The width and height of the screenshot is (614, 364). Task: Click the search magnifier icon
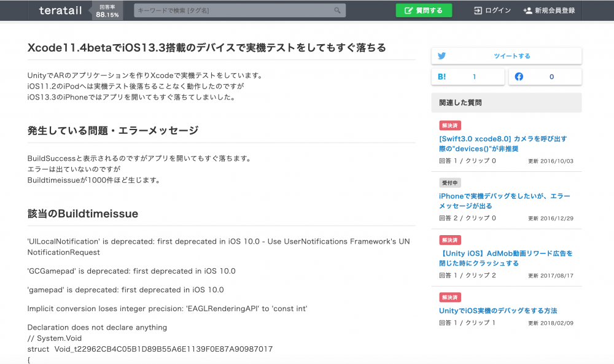coord(337,10)
